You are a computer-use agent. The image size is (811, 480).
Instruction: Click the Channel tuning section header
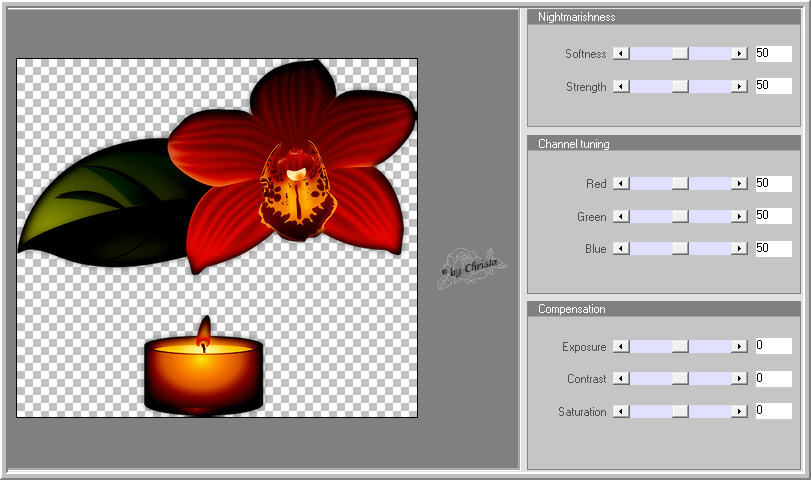pos(664,144)
